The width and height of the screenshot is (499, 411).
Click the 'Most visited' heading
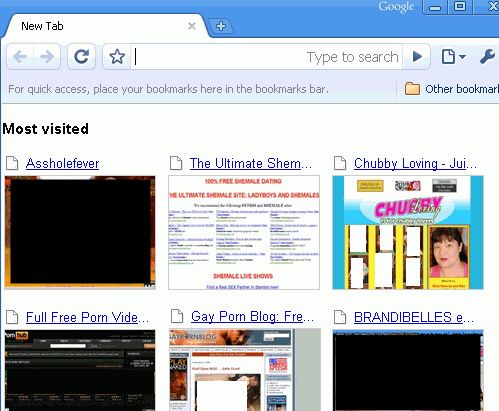(x=46, y=129)
